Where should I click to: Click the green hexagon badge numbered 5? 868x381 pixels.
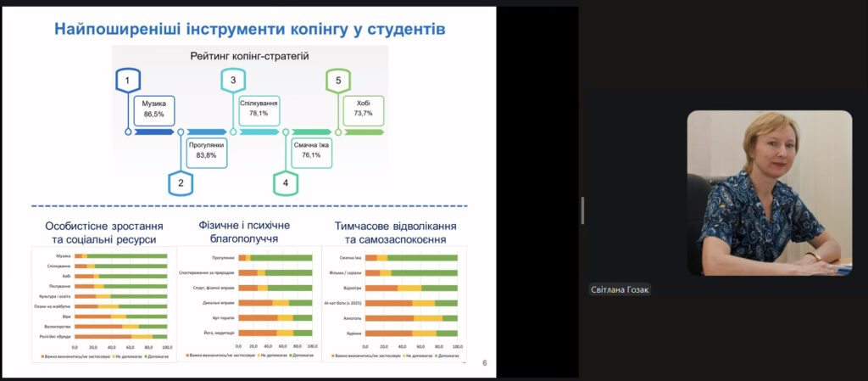point(338,81)
